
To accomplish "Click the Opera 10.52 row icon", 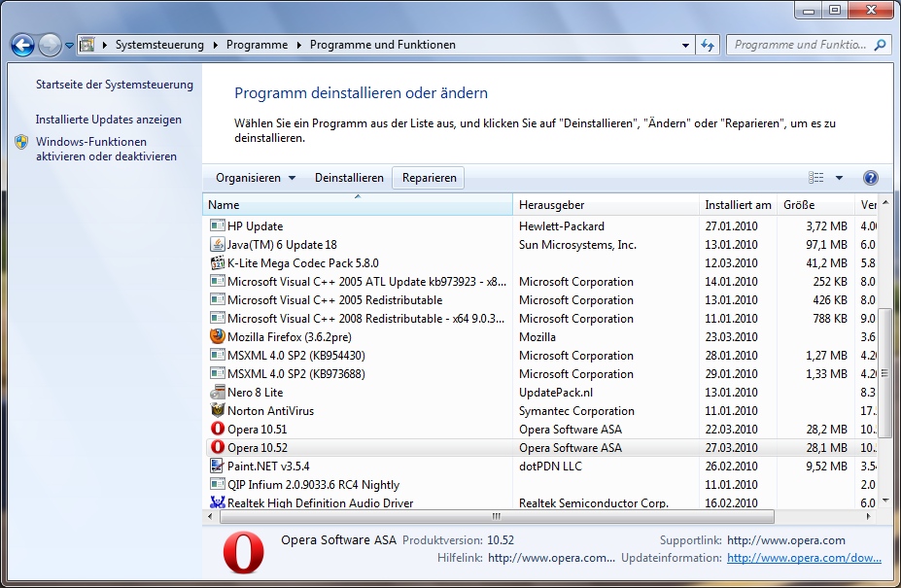I will [217, 447].
